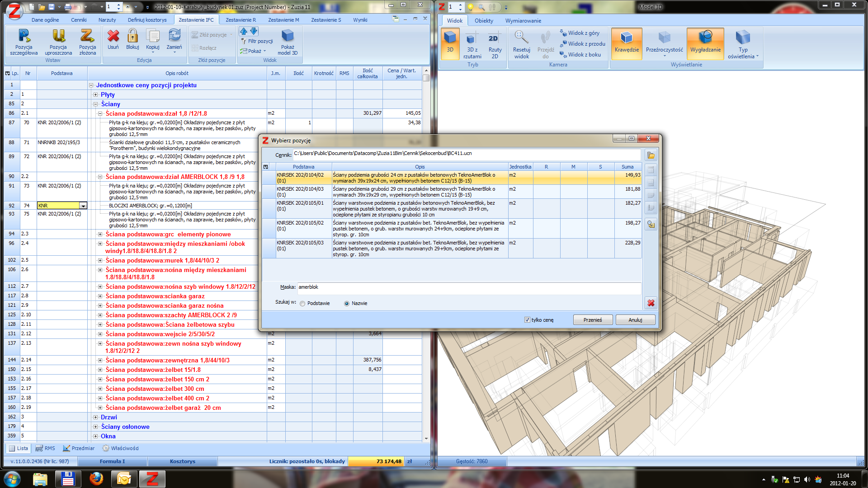The height and width of the screenshot is (488, 868).
Task: Open the Cenniki tab
Action: point(79,20)
